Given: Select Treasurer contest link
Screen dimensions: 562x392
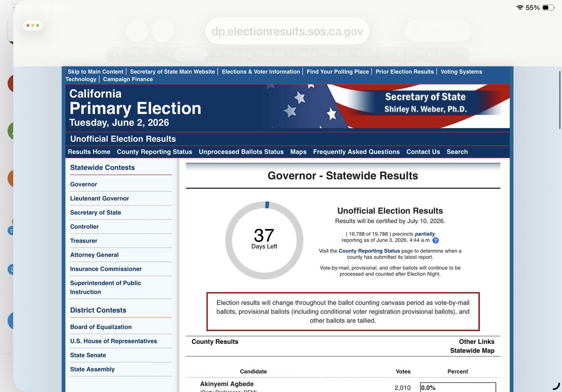Looking at the screenshot, I should click(x=84, y=240).
